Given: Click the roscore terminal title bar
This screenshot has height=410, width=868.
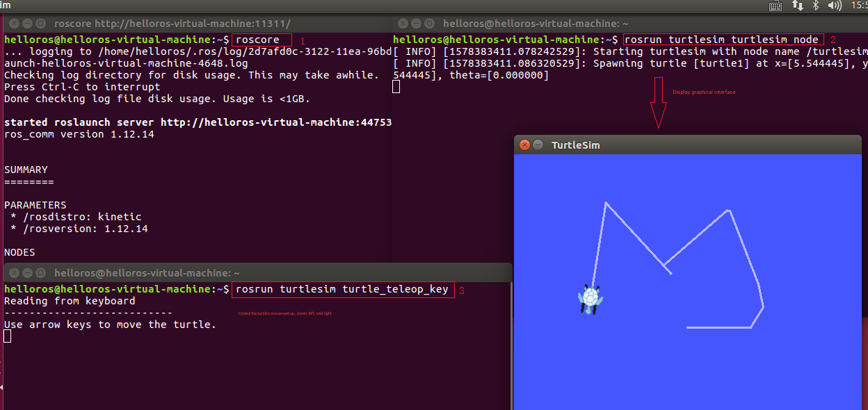Looking at the screenshot, I should (209, 23).
